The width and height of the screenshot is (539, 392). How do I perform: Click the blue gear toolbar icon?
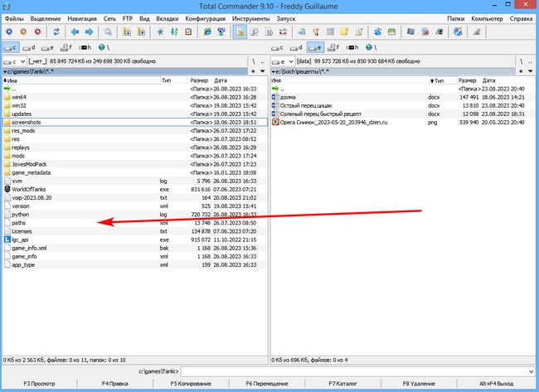coord(9,32)
